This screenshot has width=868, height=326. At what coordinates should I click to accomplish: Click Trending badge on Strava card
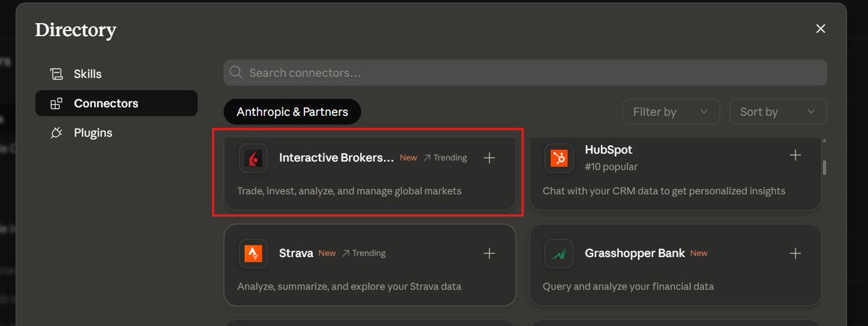click(363, 254)
